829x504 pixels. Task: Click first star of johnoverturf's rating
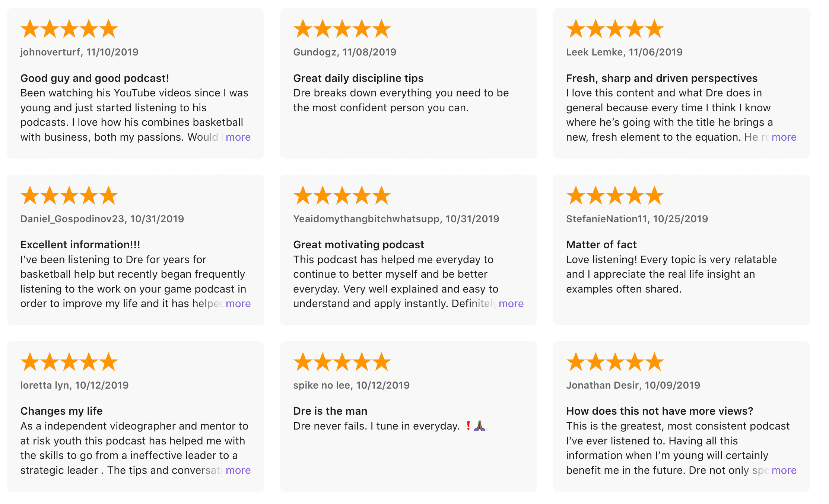click(30, 29)
